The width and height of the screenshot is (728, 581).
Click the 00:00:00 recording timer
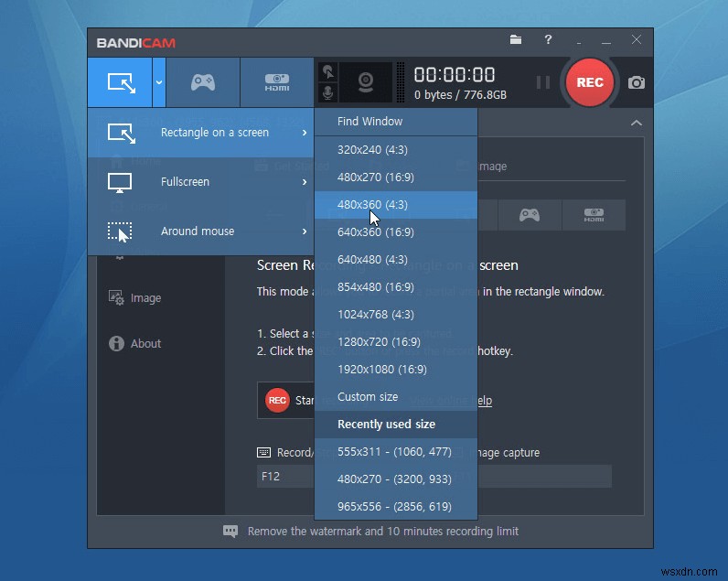tap(455, 74)
